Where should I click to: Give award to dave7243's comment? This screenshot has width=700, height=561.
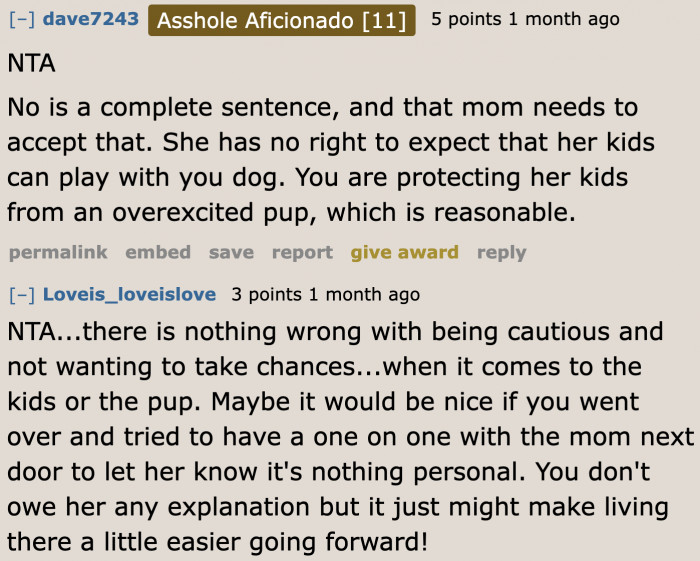point(404,253)
